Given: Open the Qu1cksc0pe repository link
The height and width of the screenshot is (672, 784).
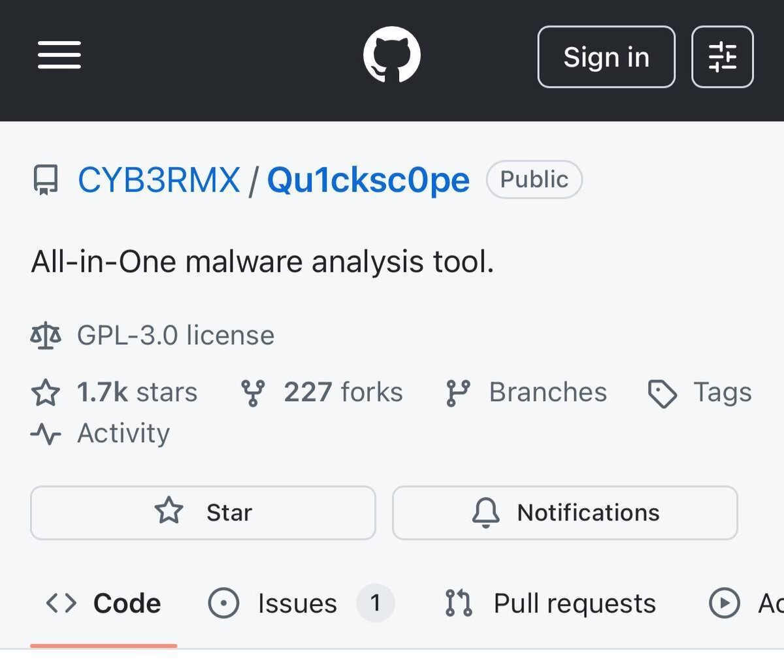Looking at the screenshot, I should pyautogui.click(x=368, y=180).
